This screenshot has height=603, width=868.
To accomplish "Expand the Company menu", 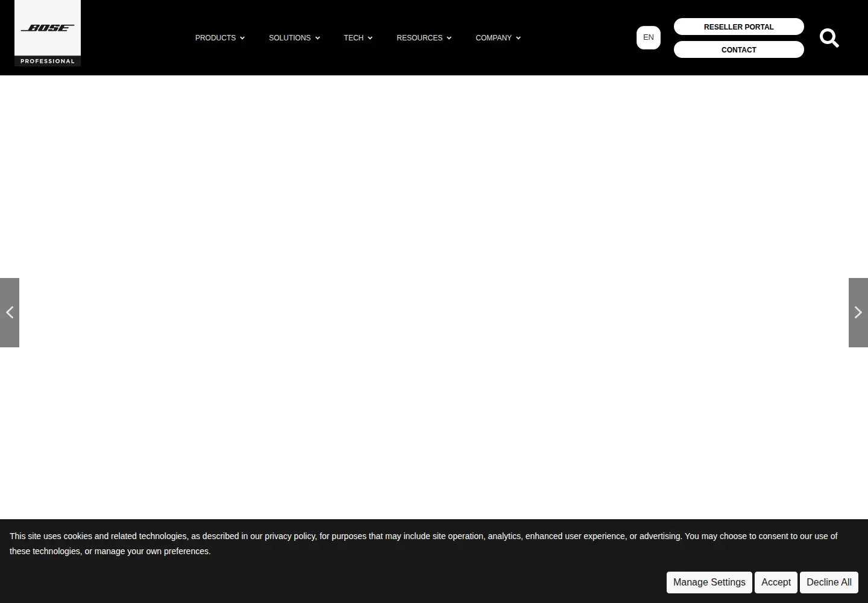I will tap(498, 38).
